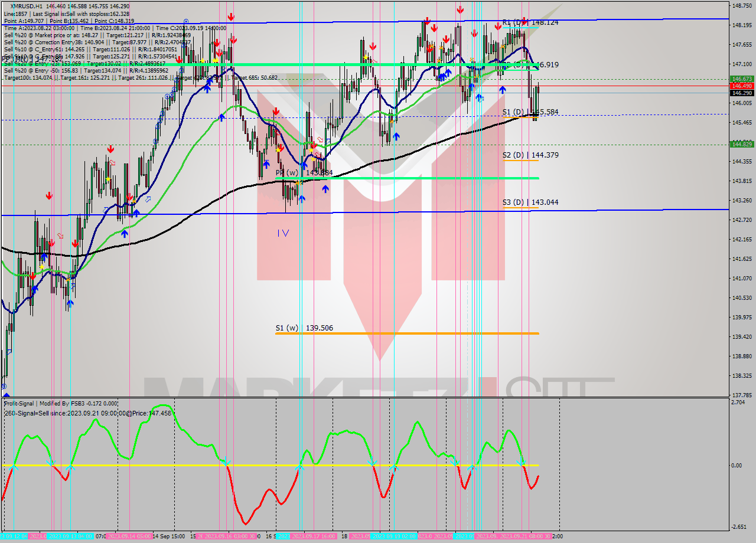This screenshot has height=543, width=756.
Task: Click the 2.704 indicator scale value
Action: [738, 402]
